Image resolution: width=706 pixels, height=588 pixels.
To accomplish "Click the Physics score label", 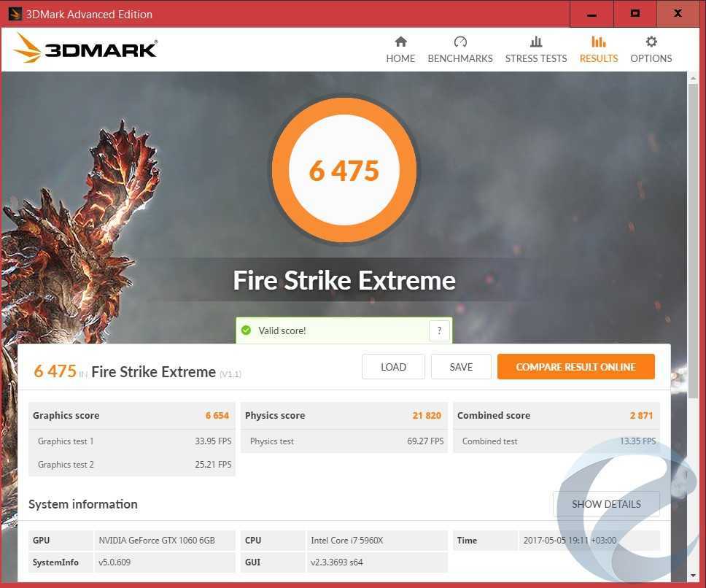I will tap(275, 415).
